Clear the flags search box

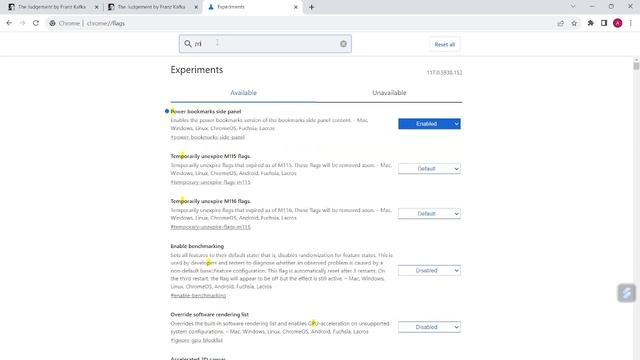[343, 44]
